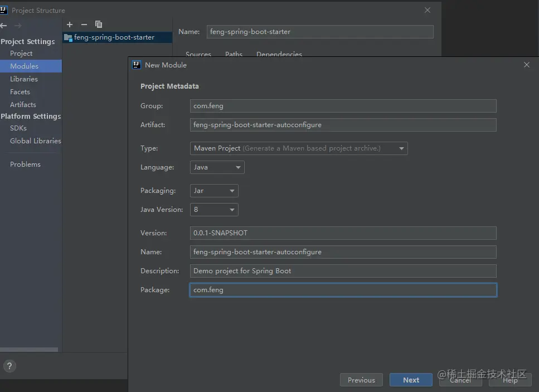Open the Type dropdown showing Maven Project

coord(299,148)
